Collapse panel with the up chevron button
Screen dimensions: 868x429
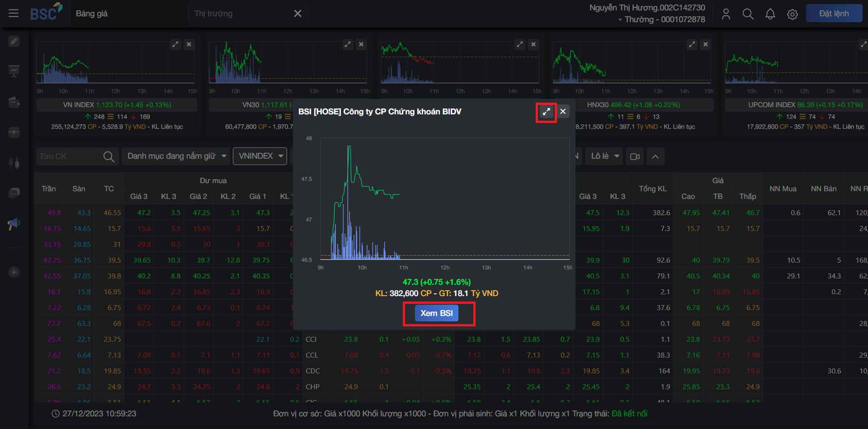coord(655,156)
